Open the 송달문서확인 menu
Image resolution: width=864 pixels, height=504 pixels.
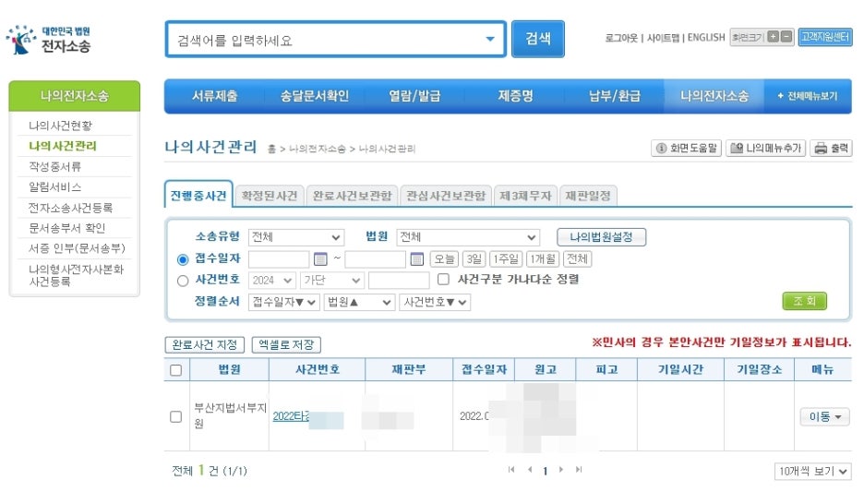click(314, 96)
